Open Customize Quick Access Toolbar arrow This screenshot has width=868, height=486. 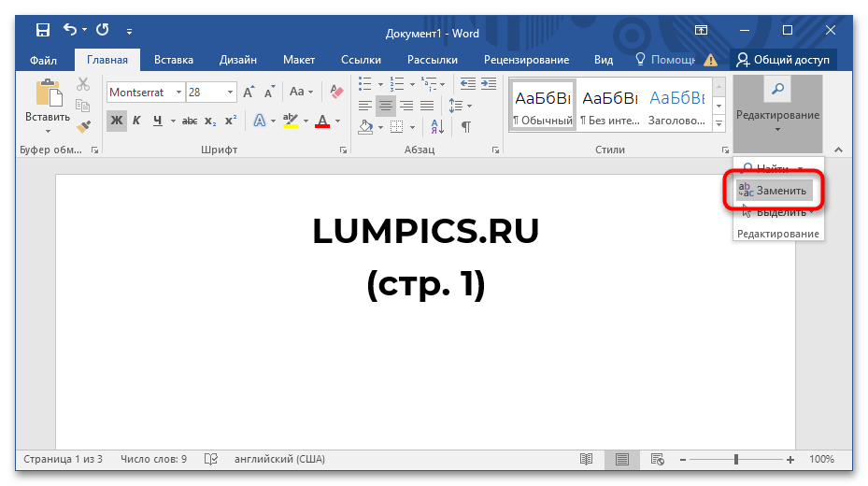129,32
